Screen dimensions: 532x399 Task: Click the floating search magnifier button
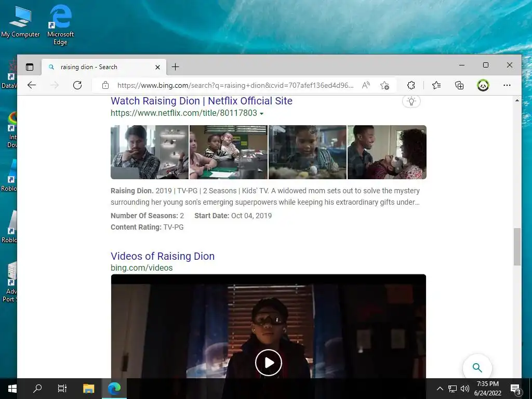(x=477, y=367)
